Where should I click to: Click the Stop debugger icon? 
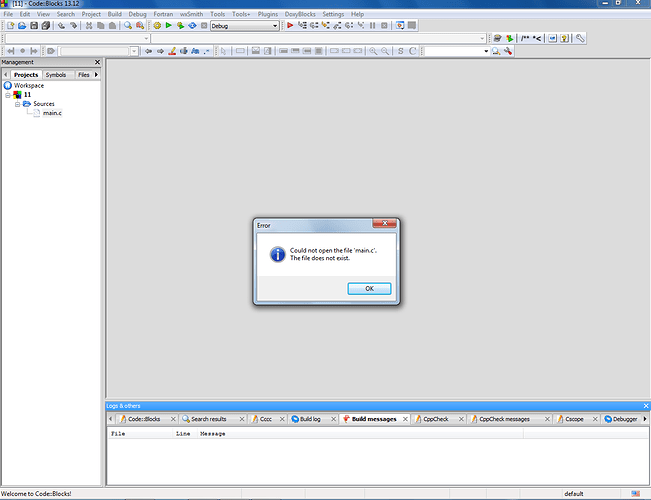384,26
